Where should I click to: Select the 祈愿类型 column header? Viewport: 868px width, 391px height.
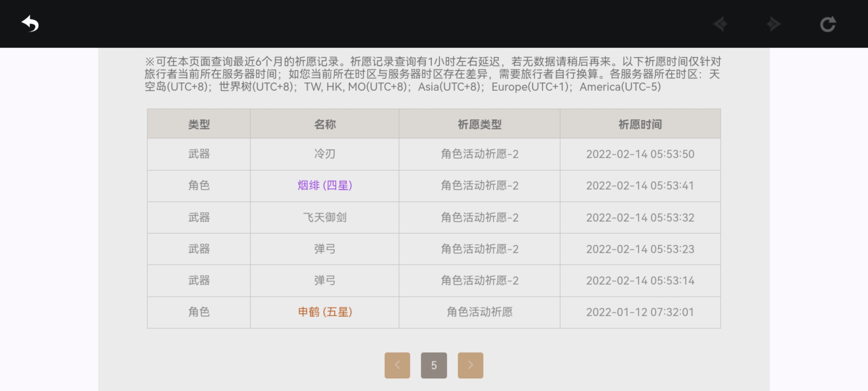[480, 124]
